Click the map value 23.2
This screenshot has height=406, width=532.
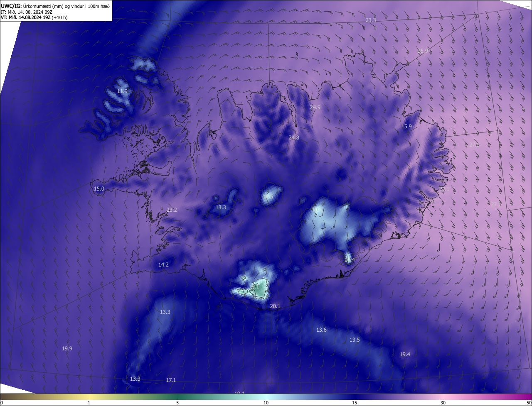172,210
